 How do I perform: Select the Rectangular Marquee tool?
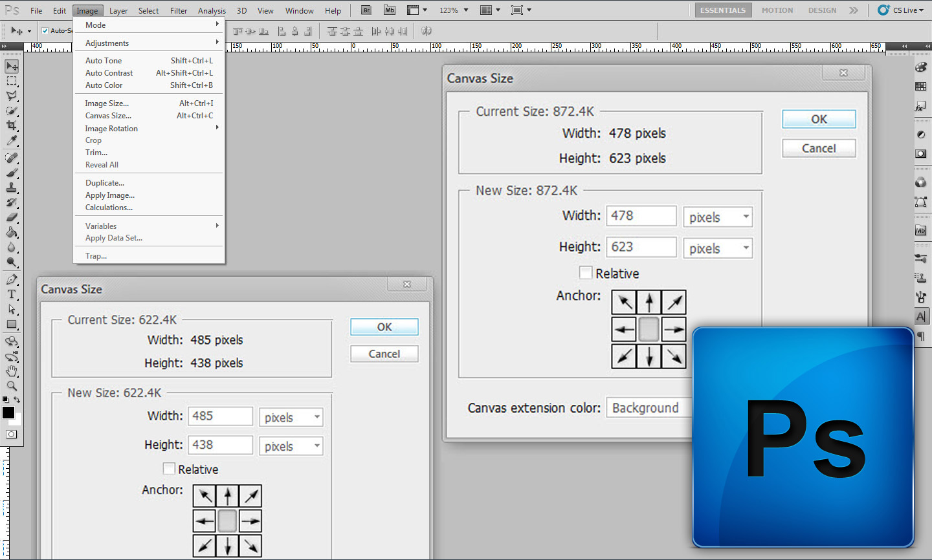(12, 81)
